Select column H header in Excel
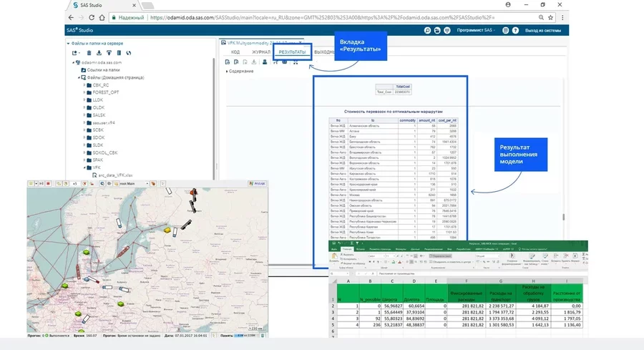This screenshot has width=644, height=350. pyautogui.click(x=534, y=281)
